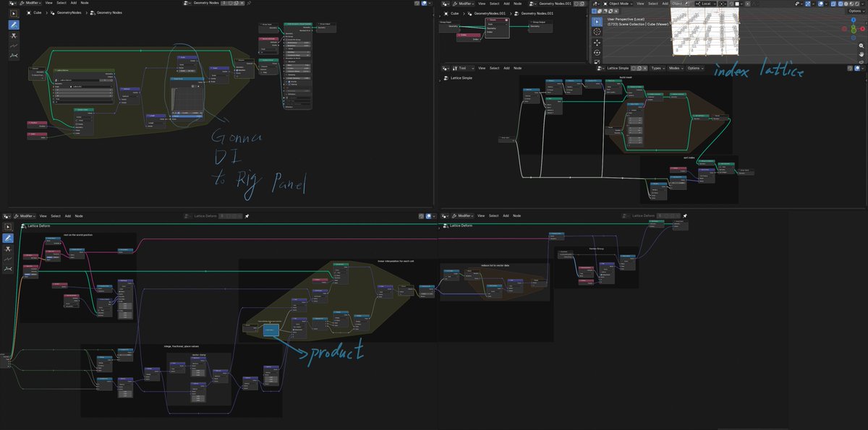
Task: Click the new copy icon beside Lattice Simple name
Action: click(x=639, y=68)
